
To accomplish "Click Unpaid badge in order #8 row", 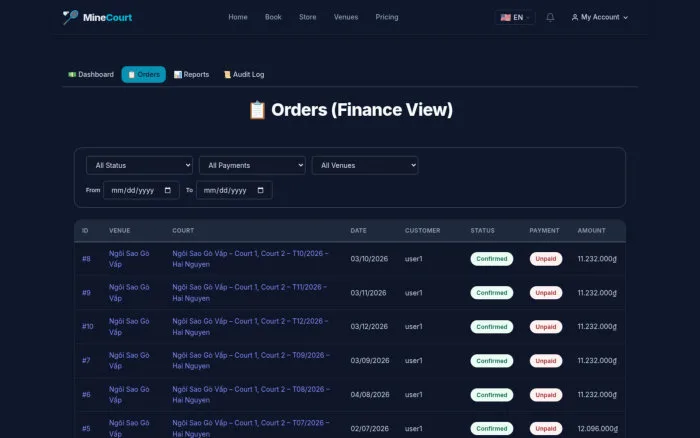I will coord(546,259).
